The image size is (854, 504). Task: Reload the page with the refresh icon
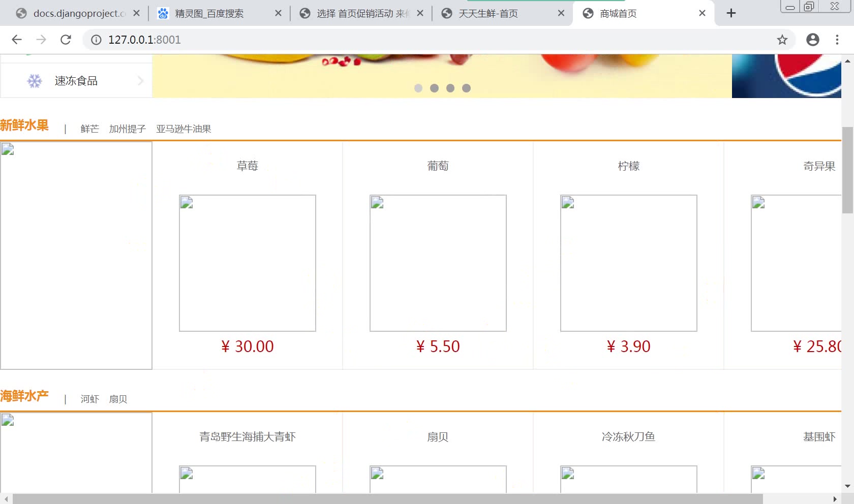[66, 40]
